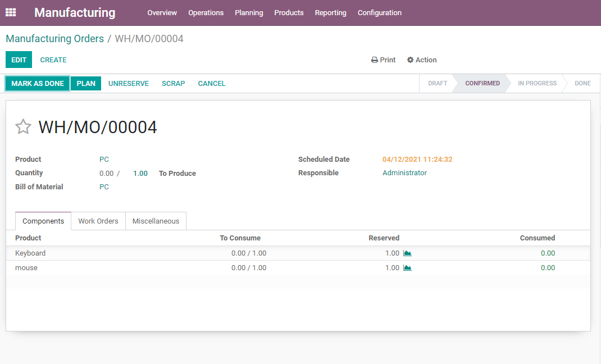
Task: Click mouse's consumed 0.00 value
Action: point(548,268)
